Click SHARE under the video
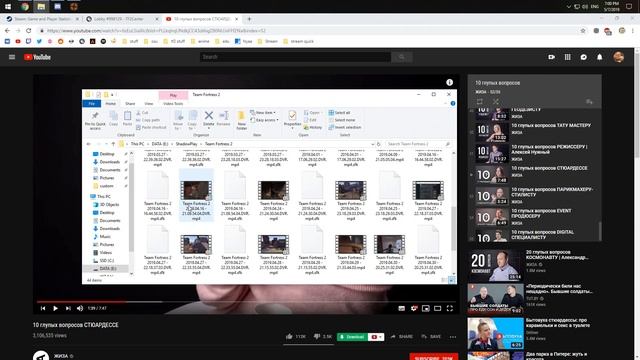The width and height of the screenshot is (640, 360). pos(401,337)
